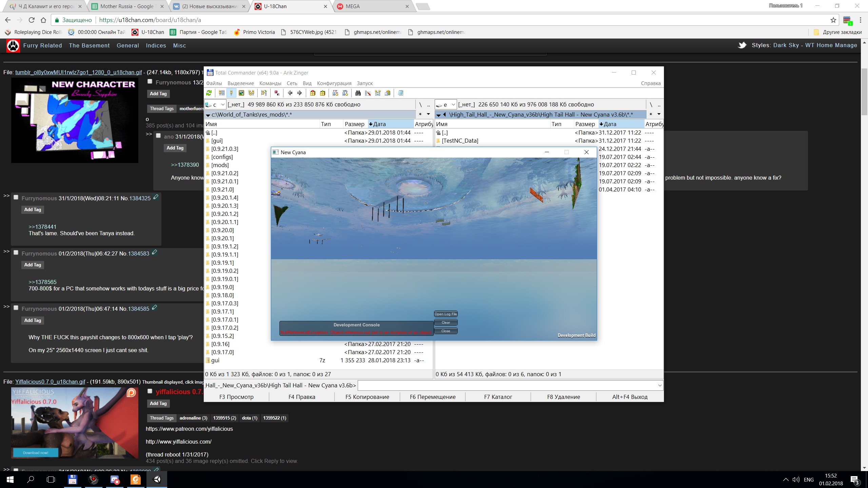The height and width of the screenshot is (488, 868).
Task: Open Windows taskbar search magnifier
Action: coord(31,479)
